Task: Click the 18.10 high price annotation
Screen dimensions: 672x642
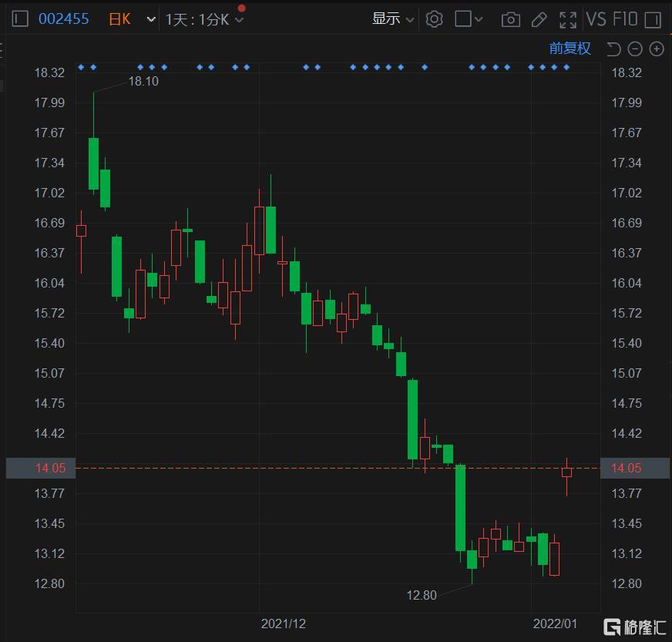Action: coord(143,81)
